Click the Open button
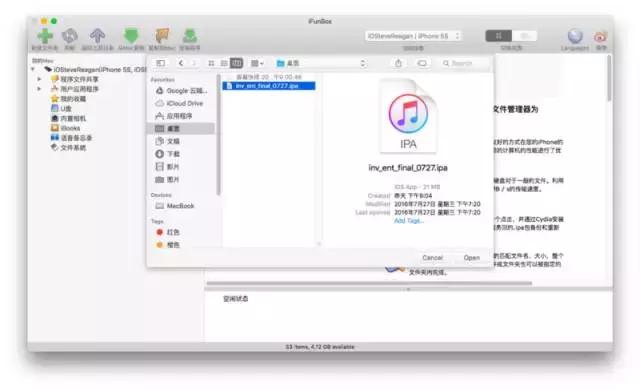 pyautogui.click(x=471, y=258)
